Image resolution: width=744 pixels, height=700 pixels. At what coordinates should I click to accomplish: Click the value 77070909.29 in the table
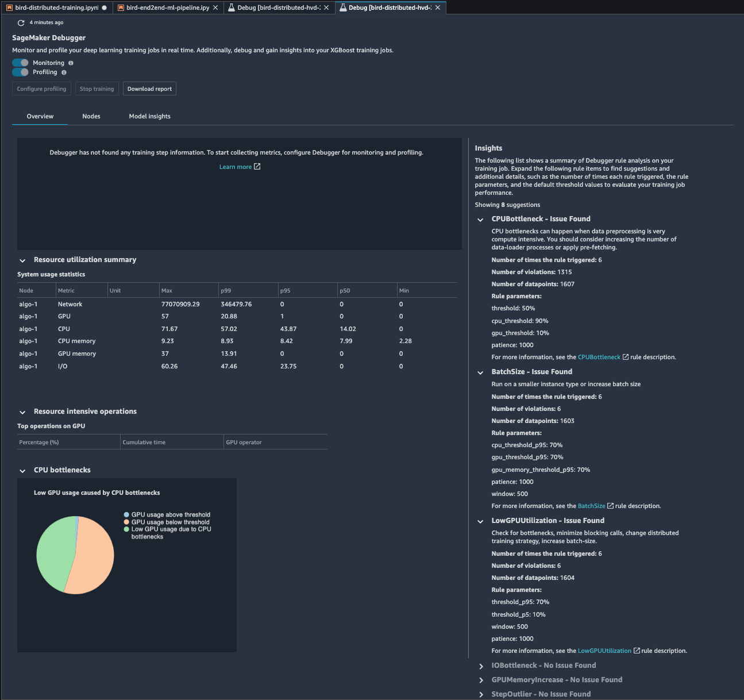[180, 304]
